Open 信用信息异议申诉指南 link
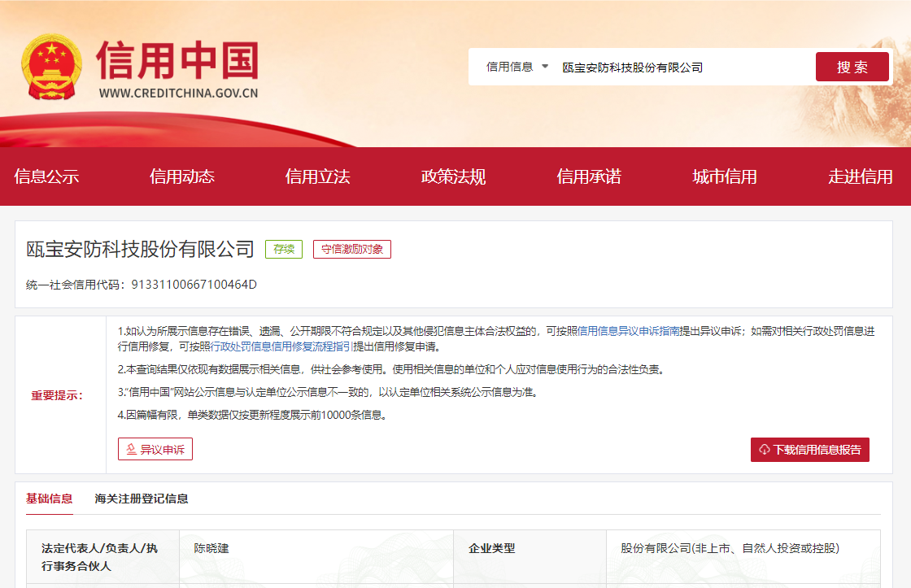911x588 pixels. pyautogui.click(x=629, y=331)
